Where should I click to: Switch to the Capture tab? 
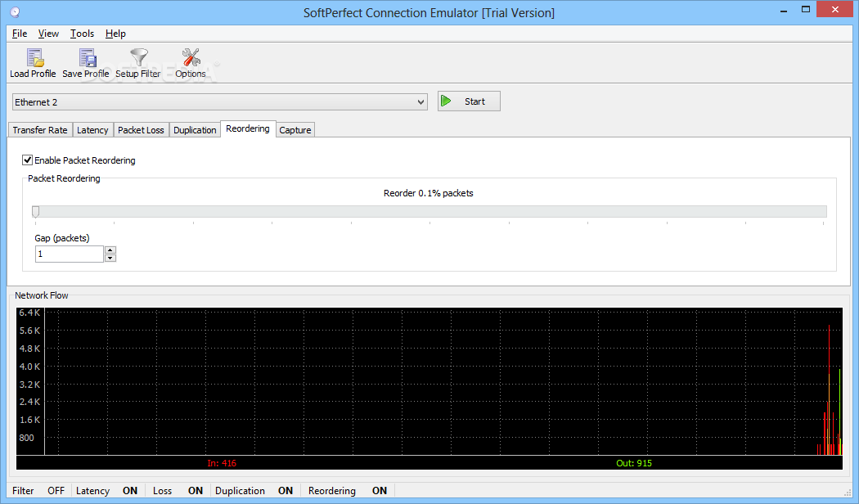point(295,130)
